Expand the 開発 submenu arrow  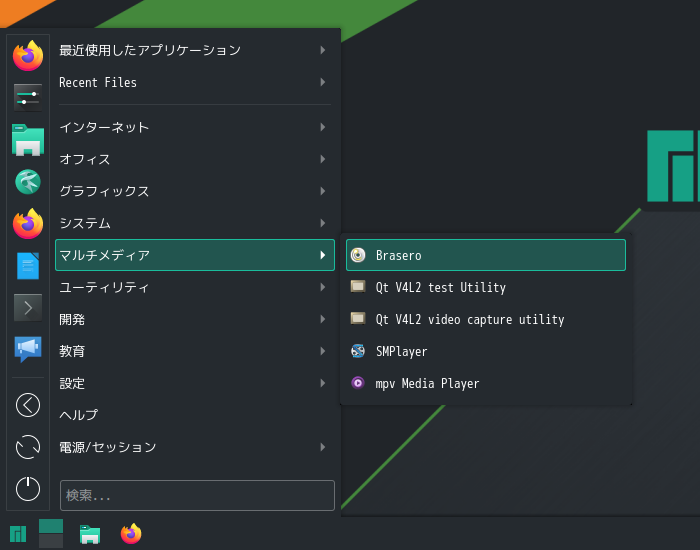point(323,319)
